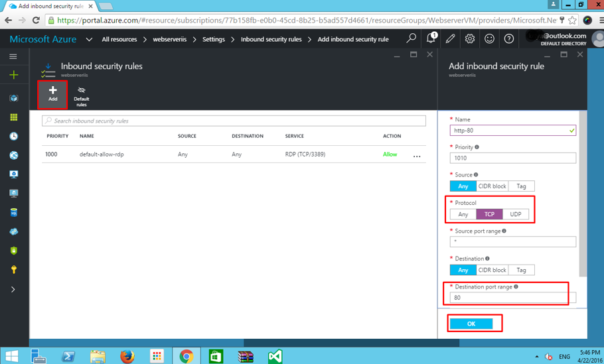
Task: Open the help question mark icon
Action: (x=509, y=38)
